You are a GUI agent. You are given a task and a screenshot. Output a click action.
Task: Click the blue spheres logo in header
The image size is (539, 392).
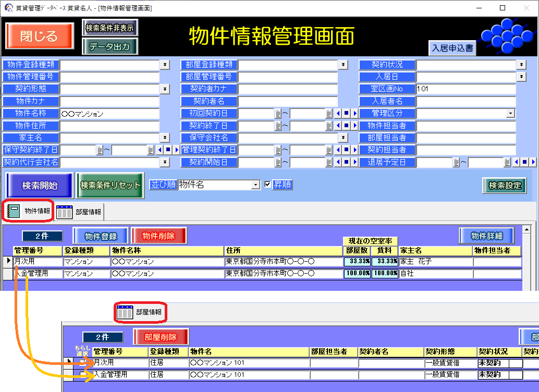coord(505,36)
